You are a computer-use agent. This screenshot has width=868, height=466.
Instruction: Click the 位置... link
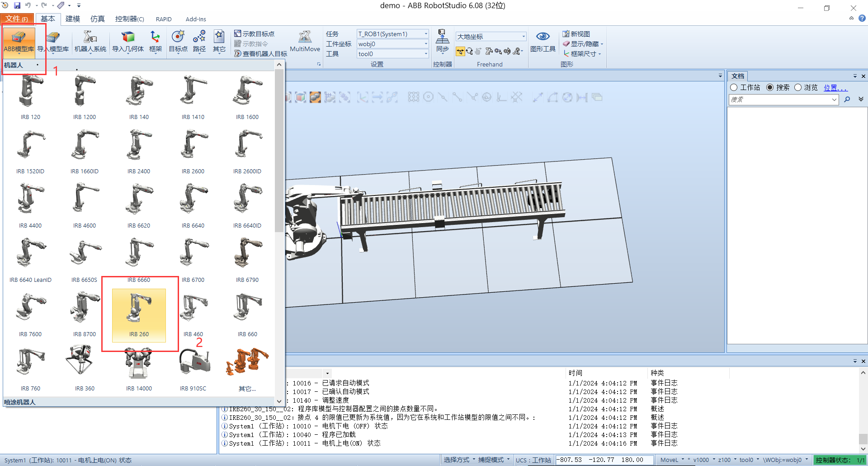click(x=835, y=88)
